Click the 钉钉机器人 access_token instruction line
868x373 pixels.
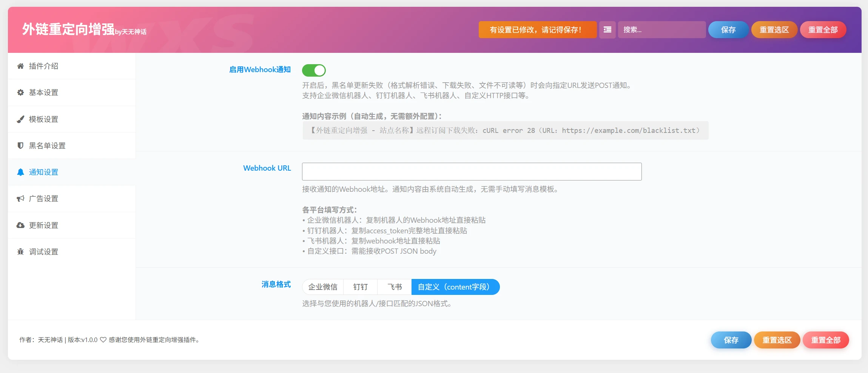pyautogui.click(x=385, y=231)
